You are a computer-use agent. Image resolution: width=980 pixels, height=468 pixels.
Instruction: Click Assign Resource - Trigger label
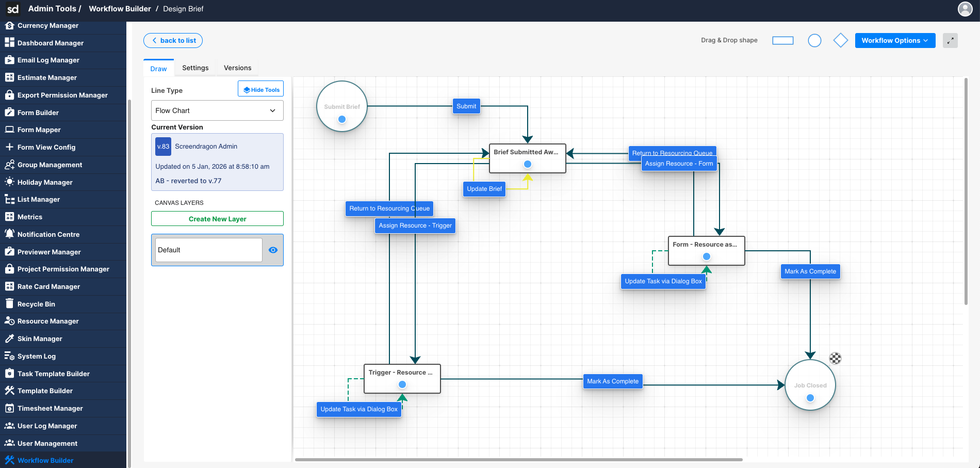(415, 225)
